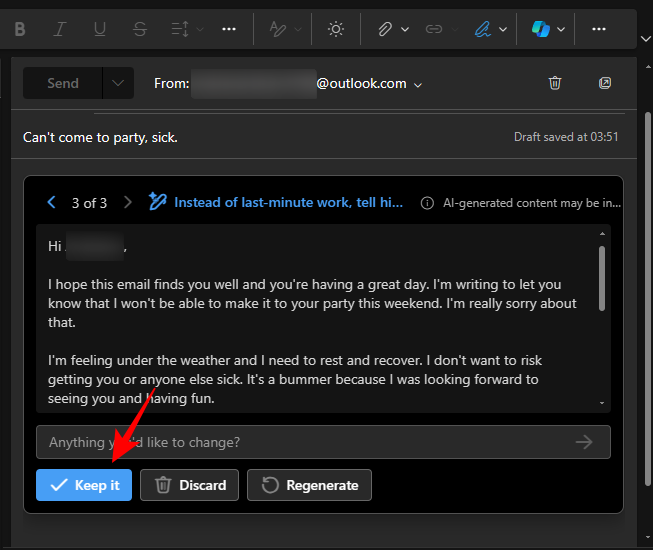Switch light mode with sun icon
This screenshot has height=550, width=653.
[336, 29]
